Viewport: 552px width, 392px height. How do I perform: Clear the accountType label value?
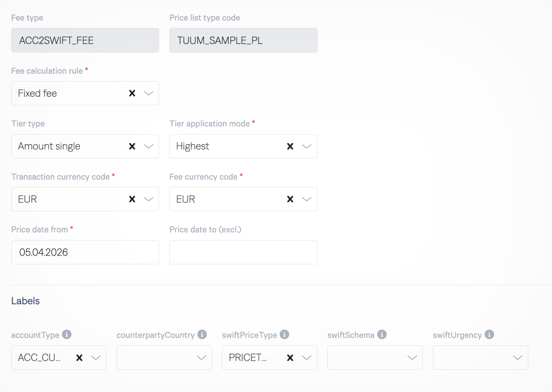pos(79,358)
